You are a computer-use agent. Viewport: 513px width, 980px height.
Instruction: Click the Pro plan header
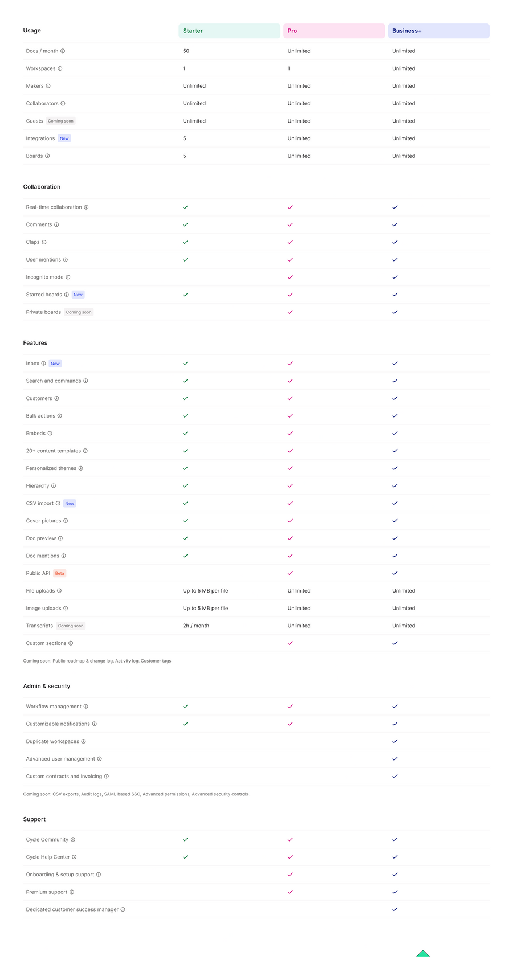click(334, 31)
